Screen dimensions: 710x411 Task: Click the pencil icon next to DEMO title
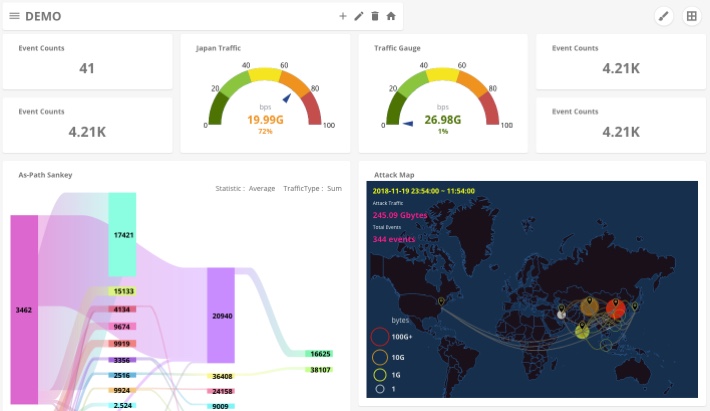pyautogui.click(x=359, y=16)
